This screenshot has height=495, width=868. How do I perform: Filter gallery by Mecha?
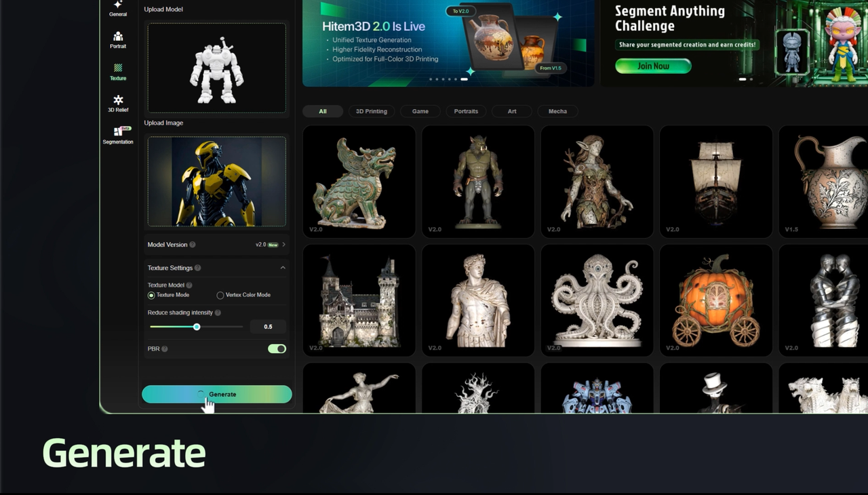pyautogui.click(x=557, y=111)
